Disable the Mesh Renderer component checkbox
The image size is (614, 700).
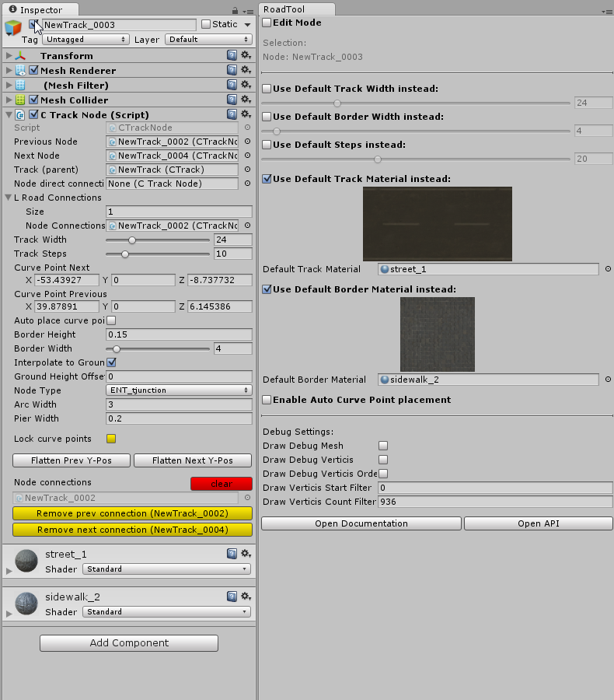pos(33,70)
